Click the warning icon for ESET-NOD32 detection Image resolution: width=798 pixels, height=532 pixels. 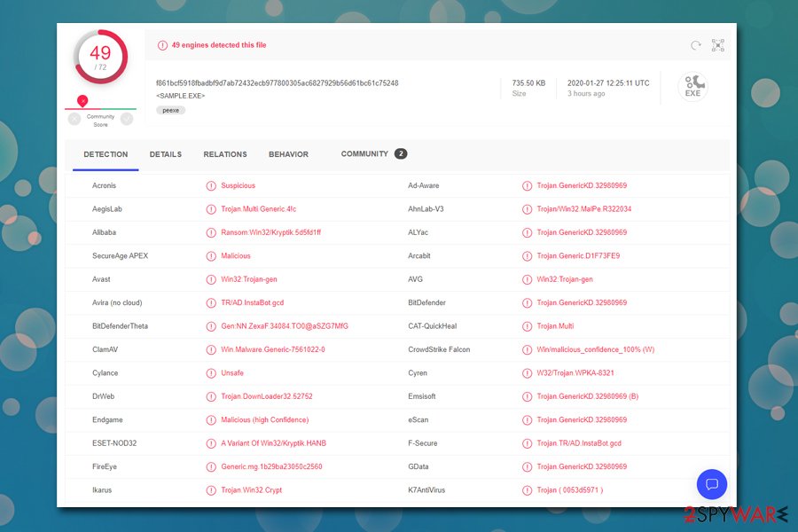point(211,443)
